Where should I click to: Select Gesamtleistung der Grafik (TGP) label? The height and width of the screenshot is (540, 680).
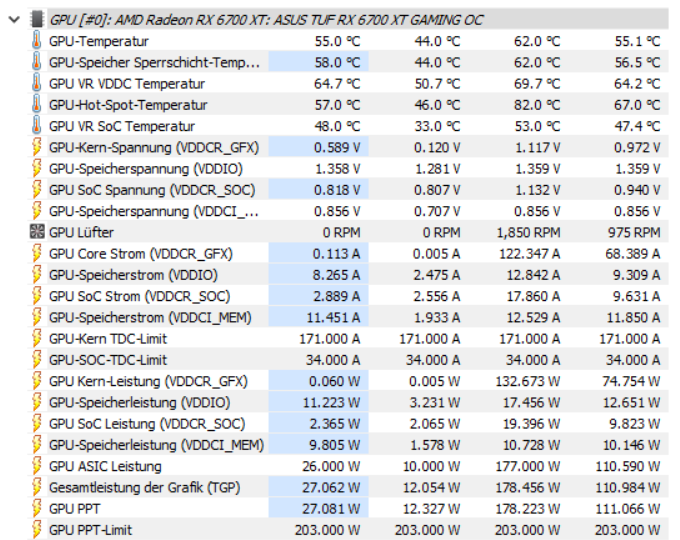tap(144, 488)
